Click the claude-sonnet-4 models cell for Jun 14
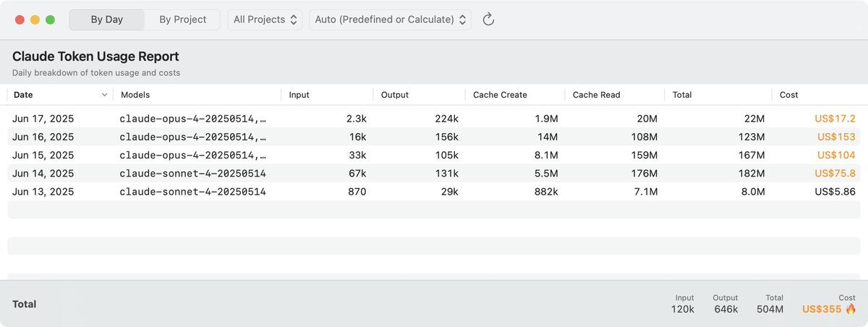This screenshot has height=327, width=868. [x=192, y=173]
